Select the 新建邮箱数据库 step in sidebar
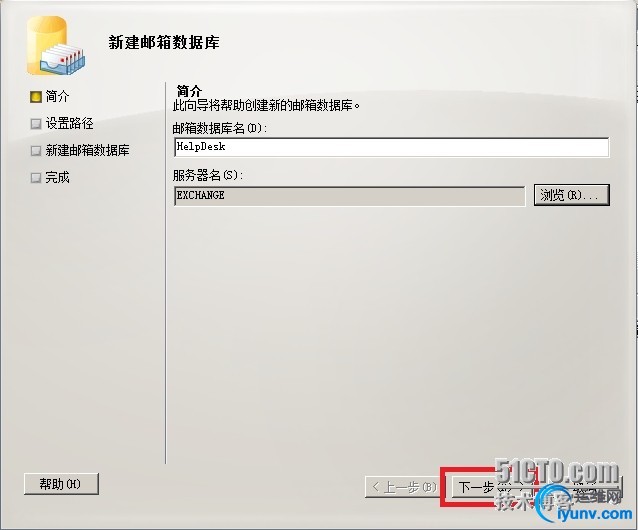 coord(87,151)
